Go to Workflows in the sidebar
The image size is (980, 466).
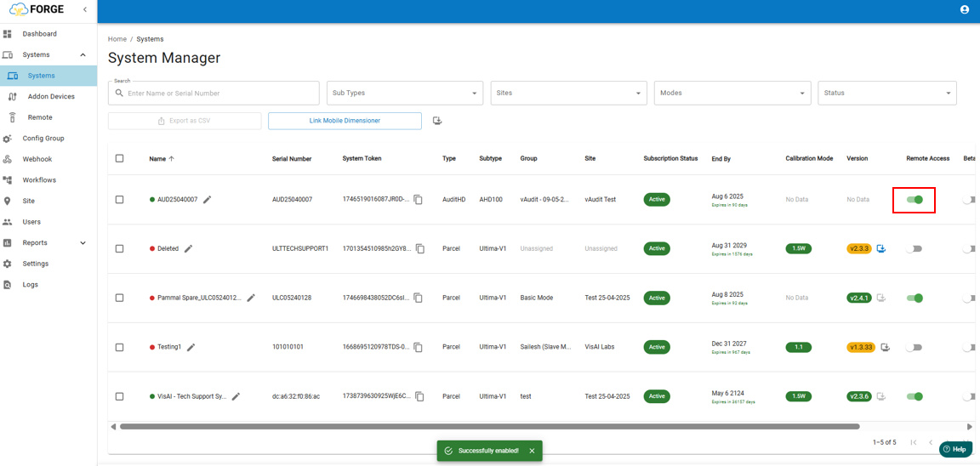click(x=39, y=180)
